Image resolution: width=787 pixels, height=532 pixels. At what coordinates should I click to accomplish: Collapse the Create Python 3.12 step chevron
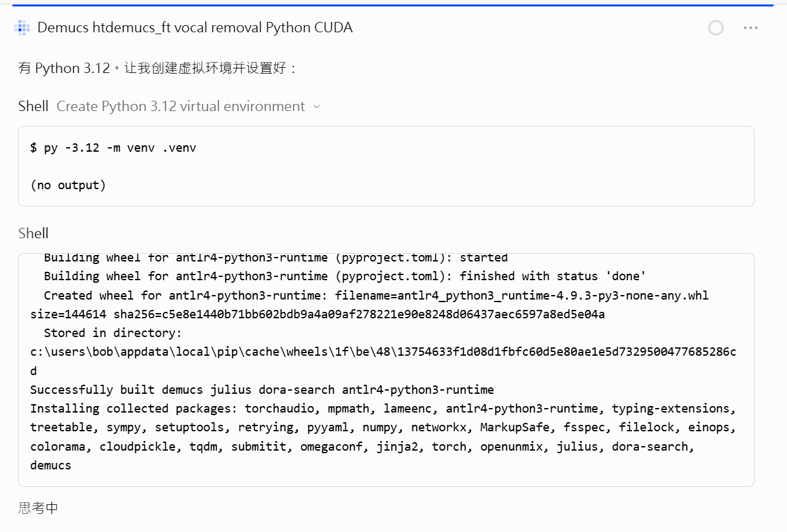[317, 107]
